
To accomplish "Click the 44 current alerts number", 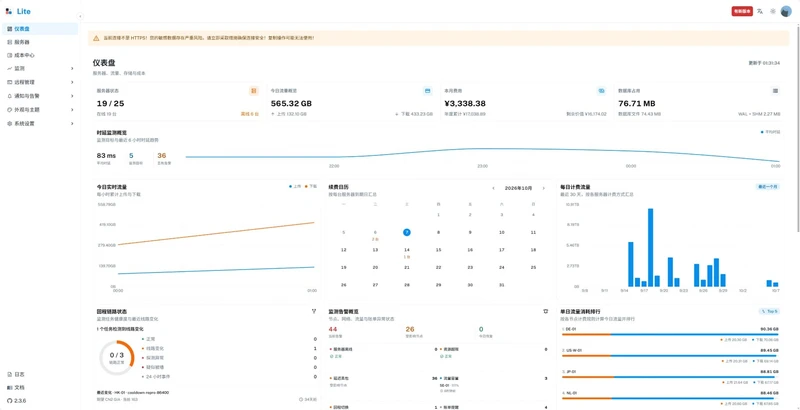I will [333, 329].
